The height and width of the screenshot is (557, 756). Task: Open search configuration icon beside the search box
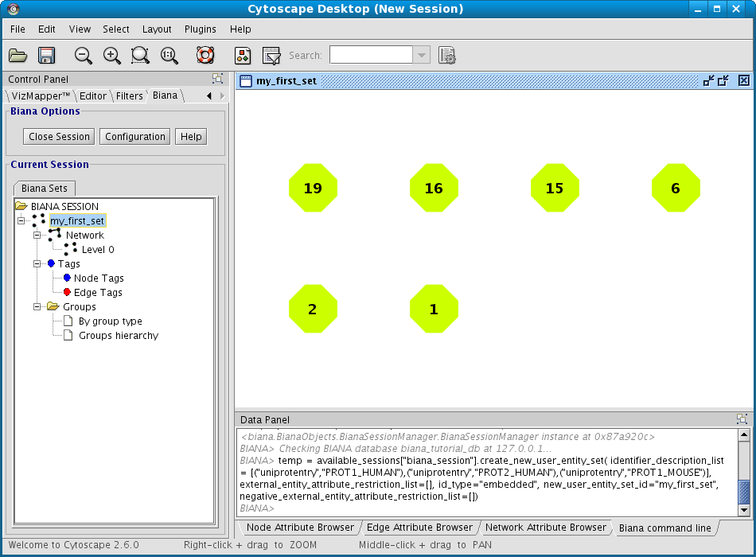coord(447,56)
